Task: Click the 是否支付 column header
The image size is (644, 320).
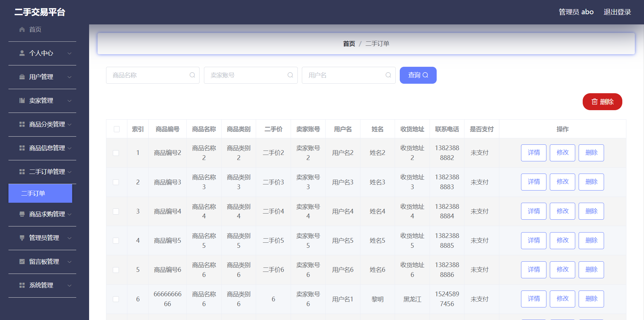Action: click(482, 129)
